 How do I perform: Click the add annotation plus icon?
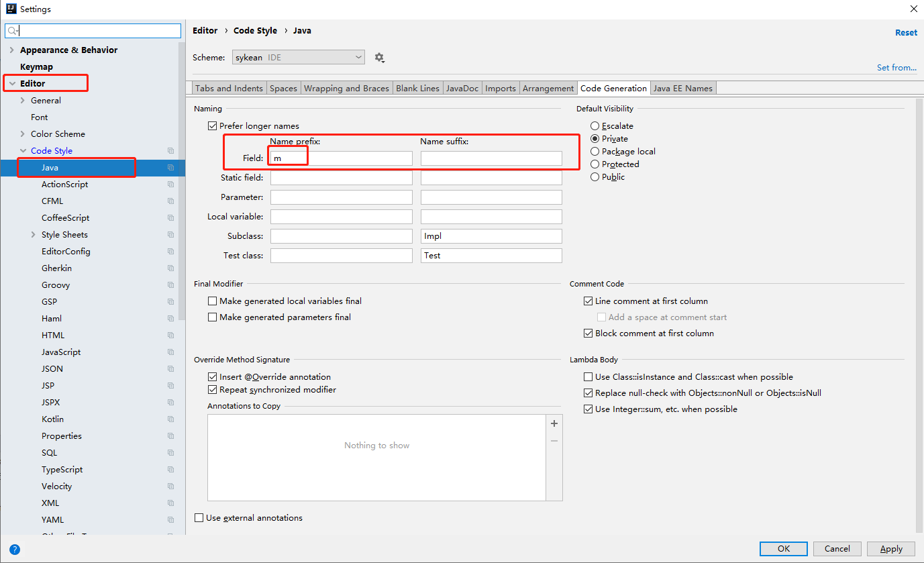[x=554, y=423]
